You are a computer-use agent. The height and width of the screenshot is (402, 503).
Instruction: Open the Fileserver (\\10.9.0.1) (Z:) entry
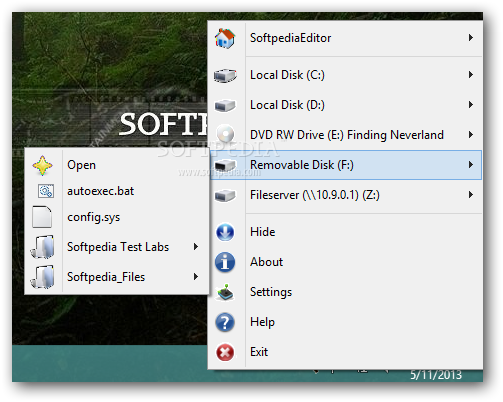click(x=346, y=195)
